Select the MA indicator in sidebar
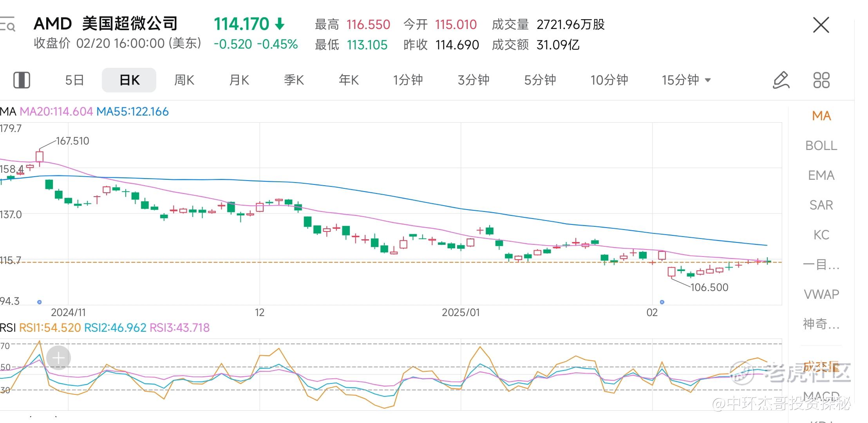The width and height of the screenshot is (868, 423). coord(821,116)
